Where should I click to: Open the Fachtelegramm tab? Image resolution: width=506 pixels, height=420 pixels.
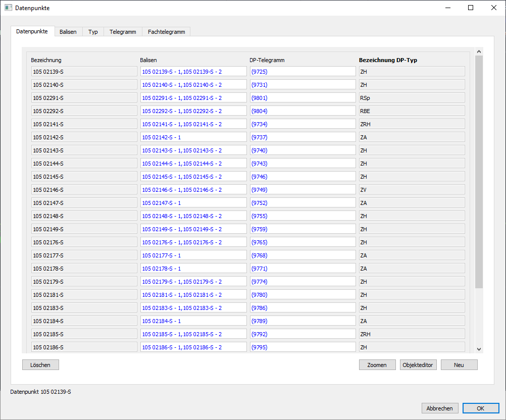167,32
